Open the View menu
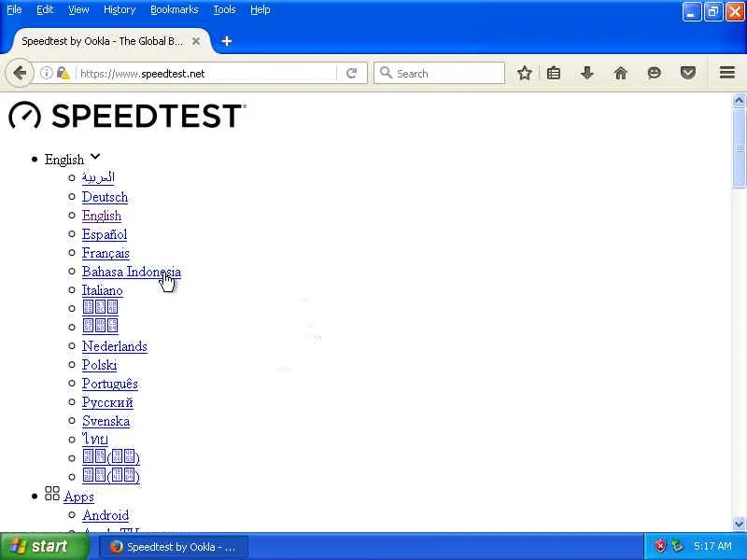The width and height of the screenshot is (747, 560). (78, 9)
